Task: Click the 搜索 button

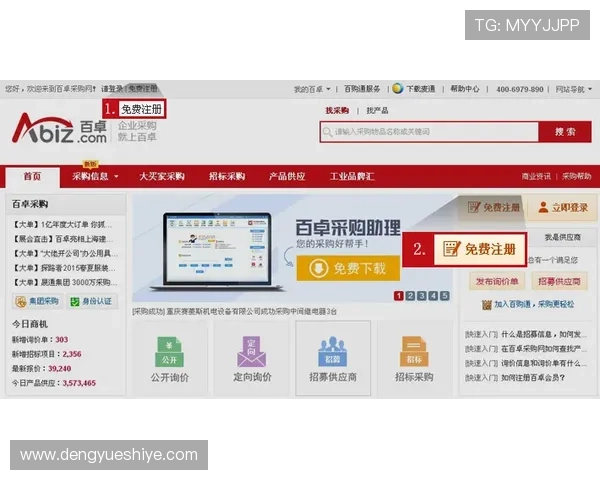Action: (565, 132)
